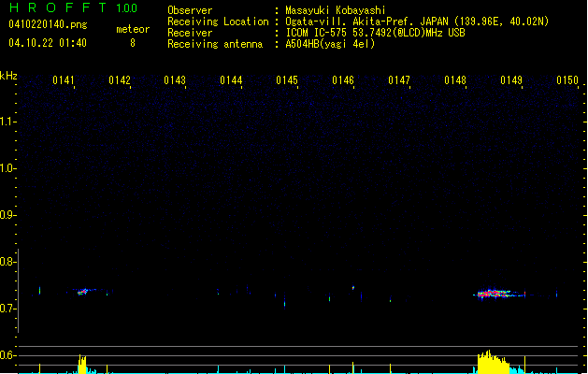
Task: Click the meteor count label
Action: click(133, 29)
